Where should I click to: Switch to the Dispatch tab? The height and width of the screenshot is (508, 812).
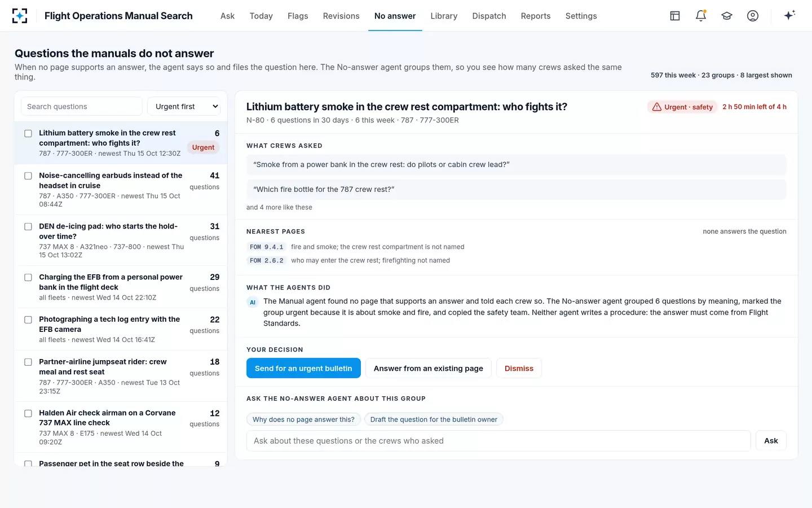pos(489,16)
